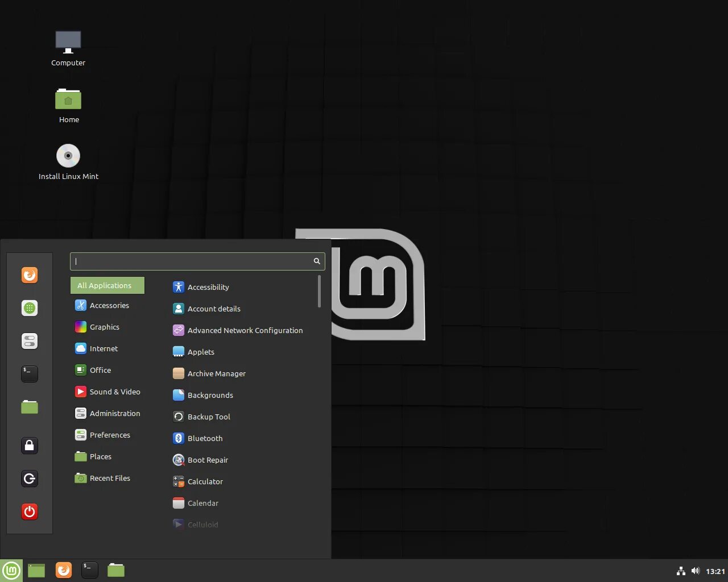
Task: Click the network connection tray icon
Action: [681, 571]
